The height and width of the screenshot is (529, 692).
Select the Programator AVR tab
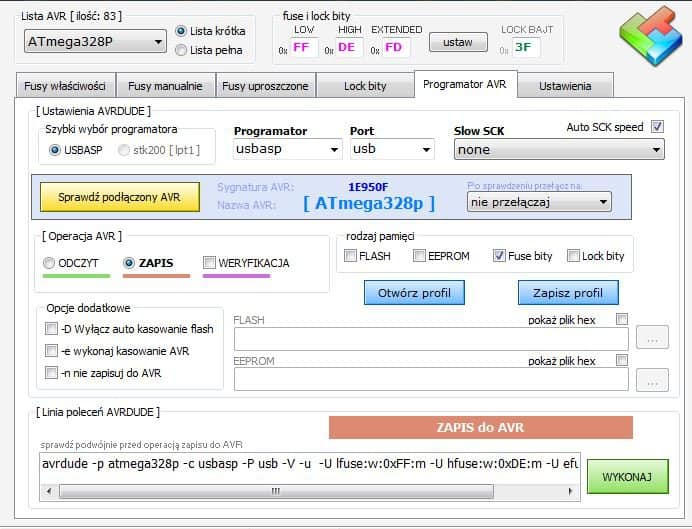coord(465,84)
